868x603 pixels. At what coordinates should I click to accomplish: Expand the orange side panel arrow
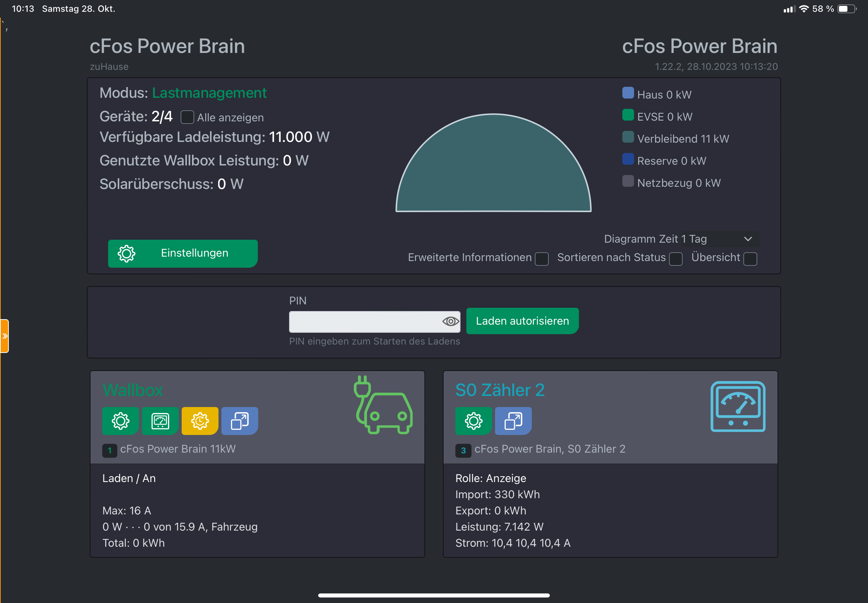[x=4, y=336]
